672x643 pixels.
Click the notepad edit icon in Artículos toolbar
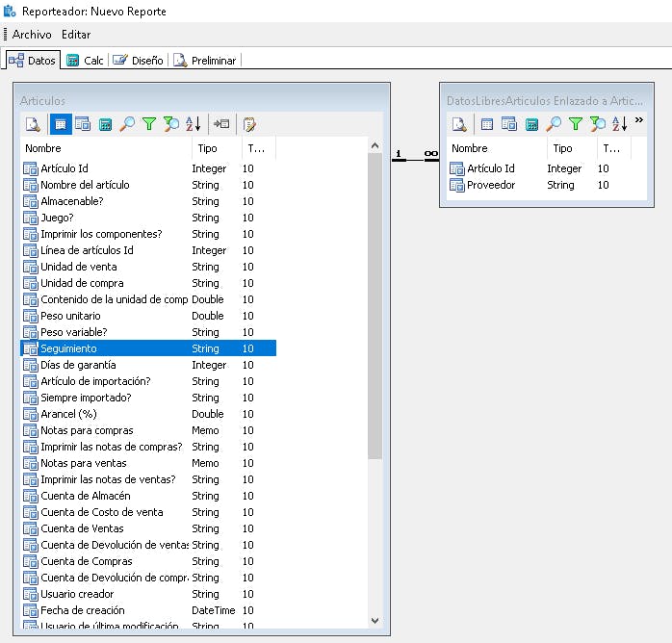click(249, 124)
